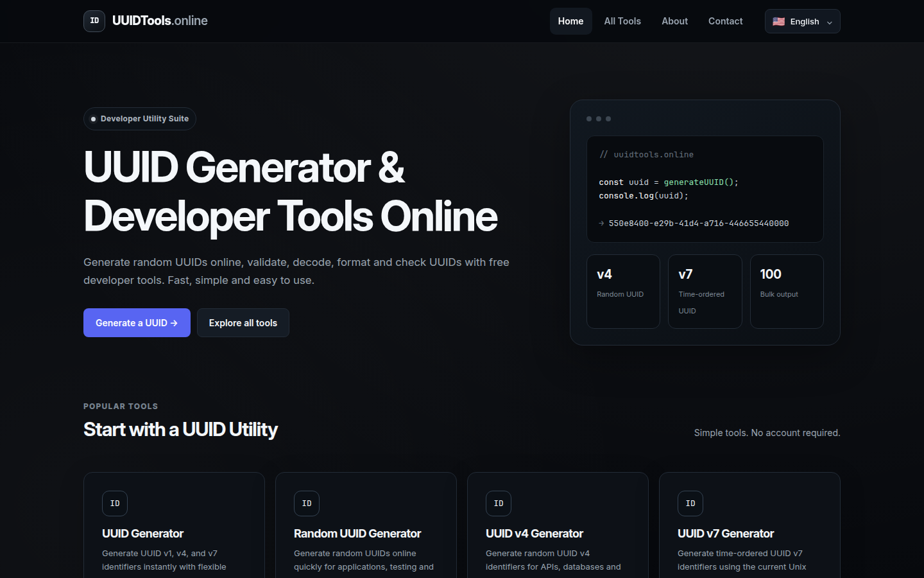924x578 pixels.
Task: Open the UUIDTools.online site title link
Action: pyautogui.click(x=160, y=21)
